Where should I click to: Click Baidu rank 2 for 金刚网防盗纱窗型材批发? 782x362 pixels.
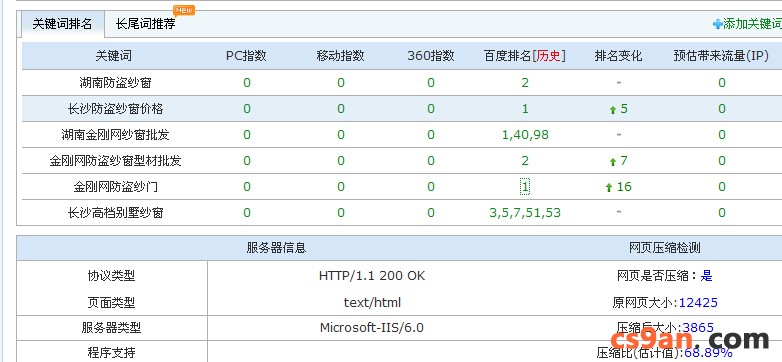tap(525, 161)
